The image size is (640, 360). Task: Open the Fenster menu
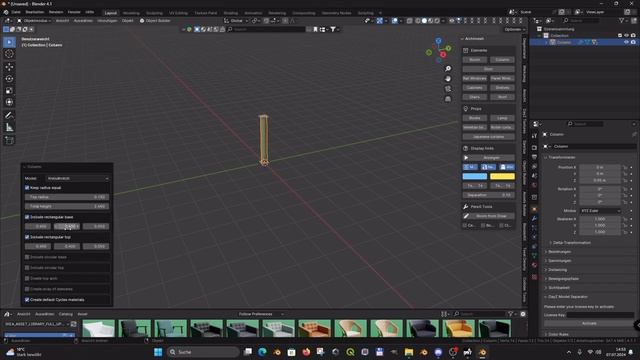click(x=74, y=12)
